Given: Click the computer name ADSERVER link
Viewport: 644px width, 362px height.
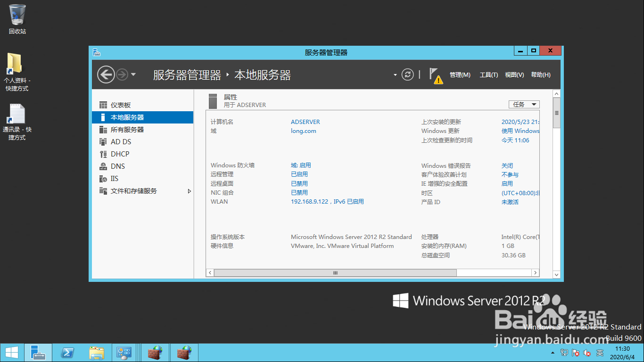Looking at the screenshot, I should click(305, 122).
